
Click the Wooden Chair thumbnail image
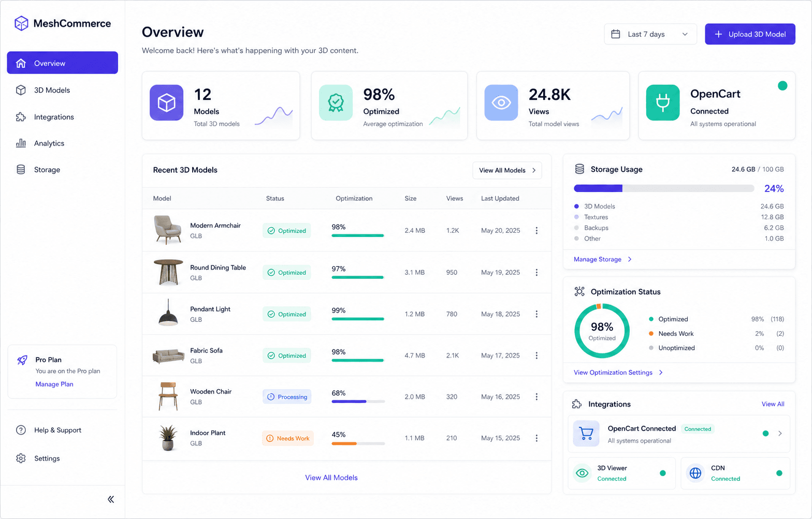[x=168, y=396]
